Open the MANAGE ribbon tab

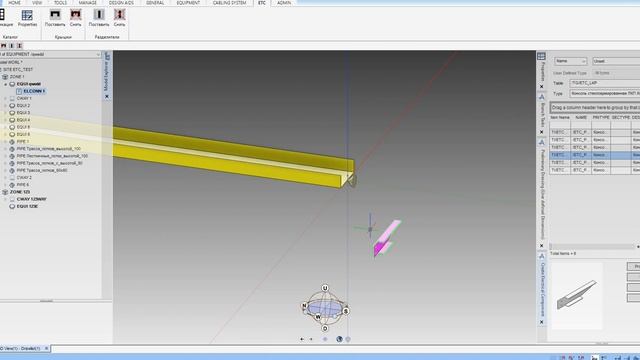point(87,3)
